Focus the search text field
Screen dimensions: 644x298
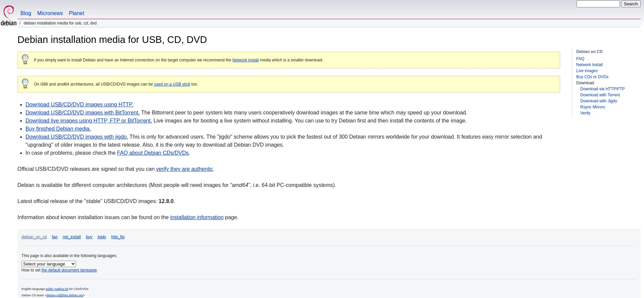click(598, 4)
